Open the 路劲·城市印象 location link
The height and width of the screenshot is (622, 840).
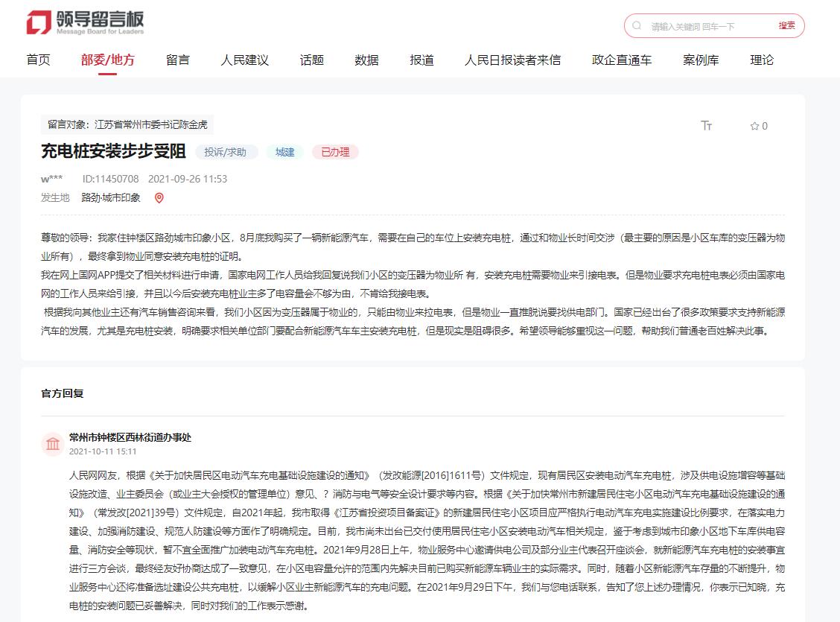click(x=111, y=197)
